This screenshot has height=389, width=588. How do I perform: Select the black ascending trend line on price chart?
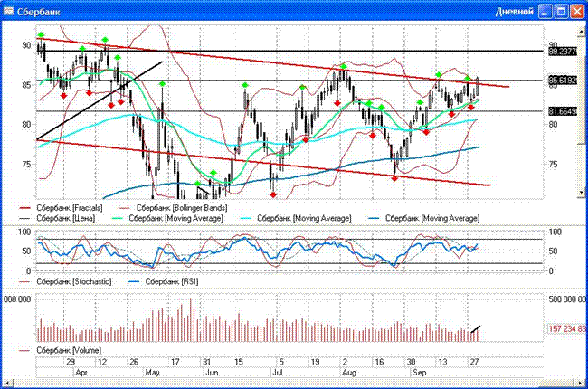[x=100, y=100]
